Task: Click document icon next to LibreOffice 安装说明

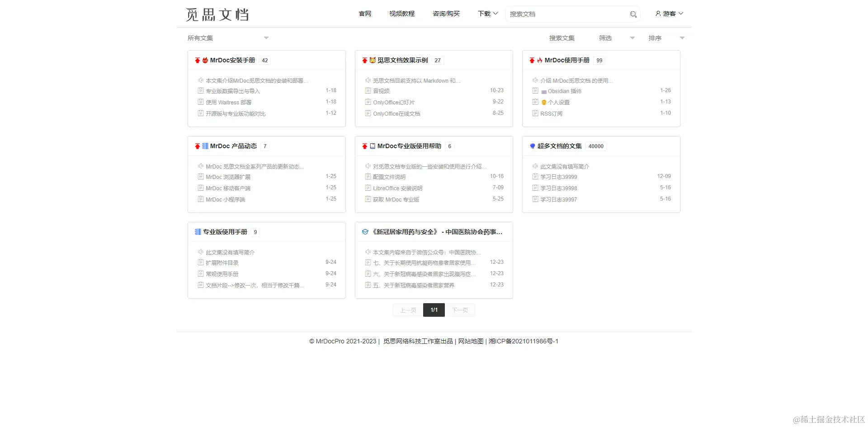Action: point(368,188)
